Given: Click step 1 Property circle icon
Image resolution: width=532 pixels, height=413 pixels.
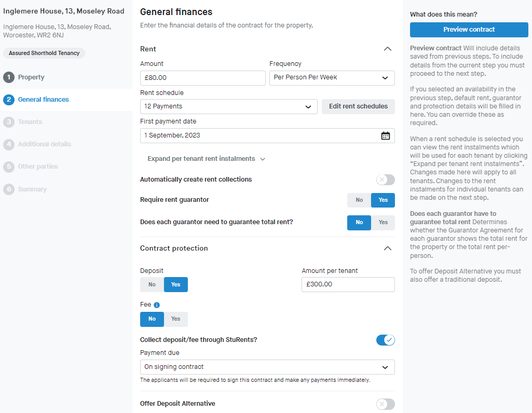Looking at the screenshot, I should pos(9,77).
